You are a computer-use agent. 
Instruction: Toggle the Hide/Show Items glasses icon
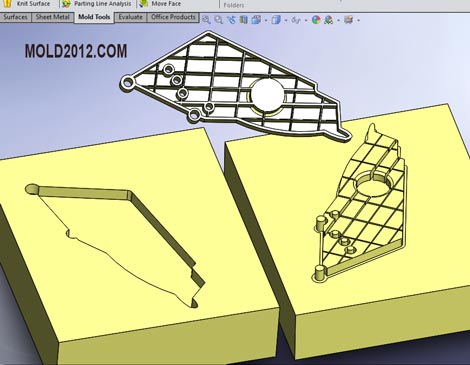tap(296, 20)
